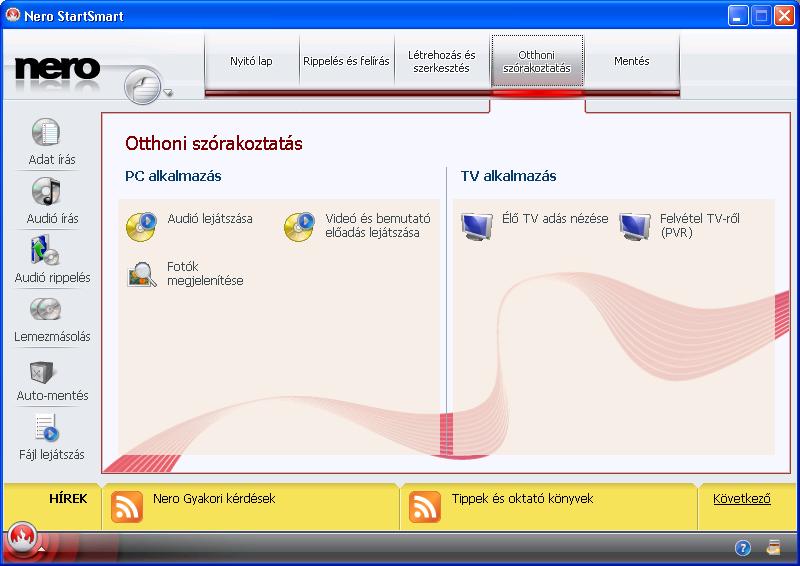Open Audió írás from the sidebar
Viewport: 800px width, 566px height.
46,191
